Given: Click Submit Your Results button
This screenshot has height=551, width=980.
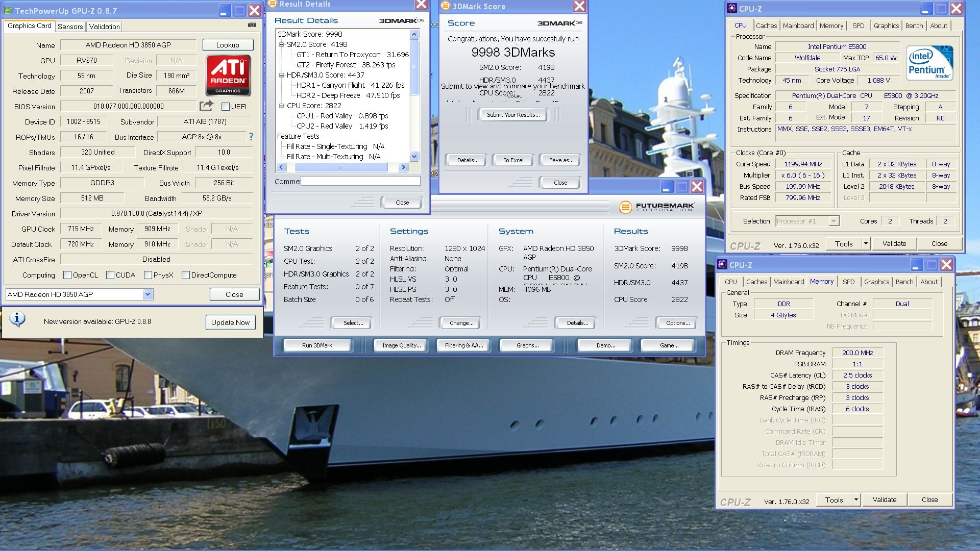Looking at the screenshot, I should pyautogui.click(x=512, y=115).
